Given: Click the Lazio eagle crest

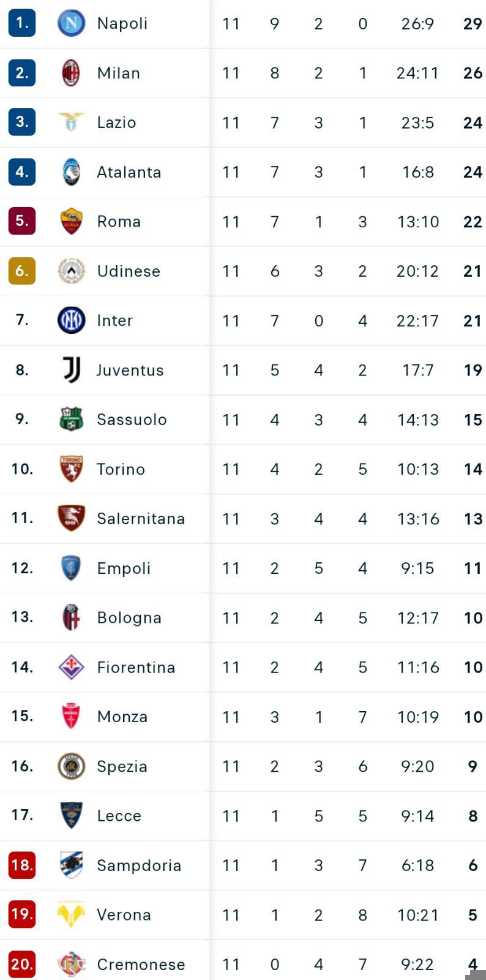Looking at the screenshot, I should pos(71,122).
